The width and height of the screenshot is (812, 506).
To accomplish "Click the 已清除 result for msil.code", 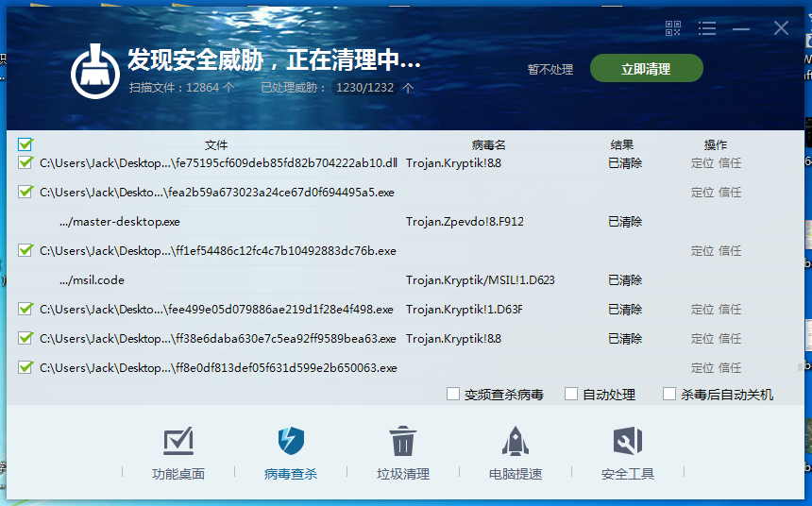I will [x=625, y=280].
